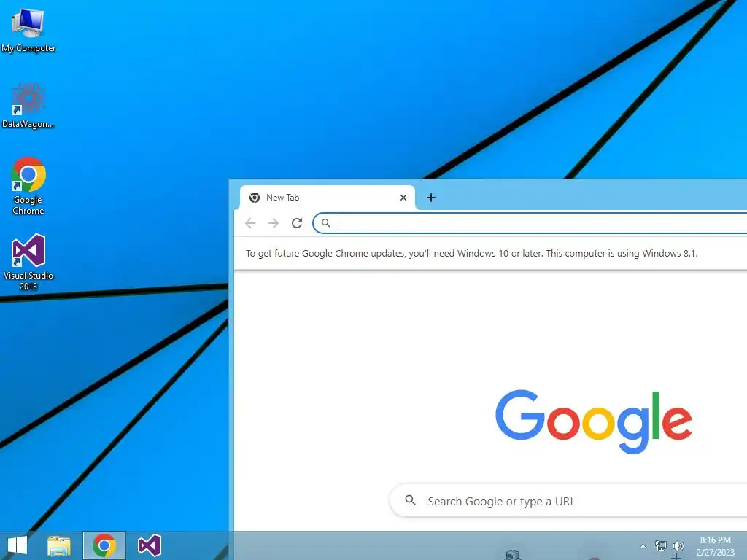Open a new tab with plus button
The height and width of the screenshot is (560, 747).
pyautogui.click(x=431, y=198)
